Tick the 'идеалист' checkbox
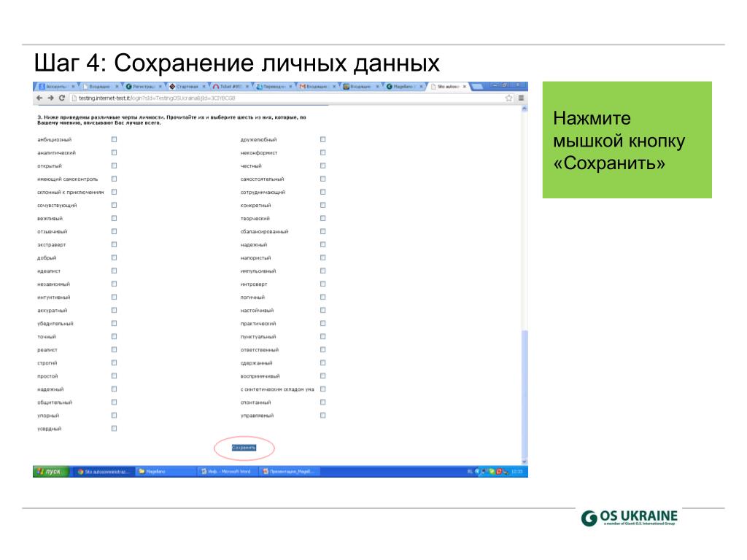Screen dimensions: 747x560 [115, 271]
